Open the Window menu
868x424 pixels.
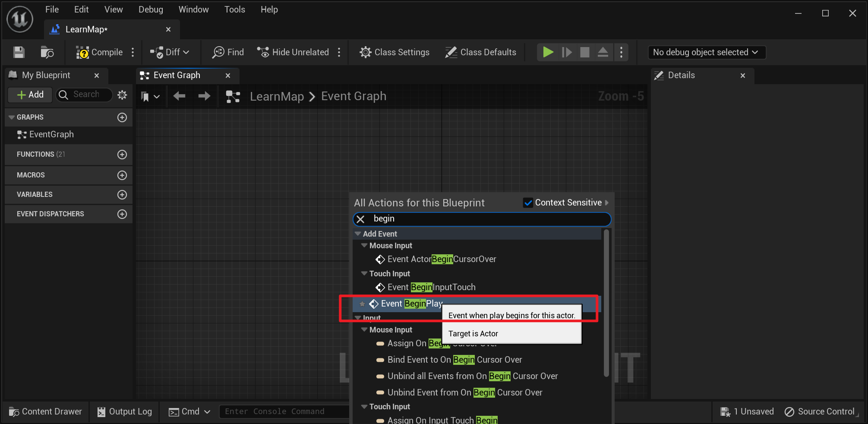pyautogui.click(x=193, y=9)
